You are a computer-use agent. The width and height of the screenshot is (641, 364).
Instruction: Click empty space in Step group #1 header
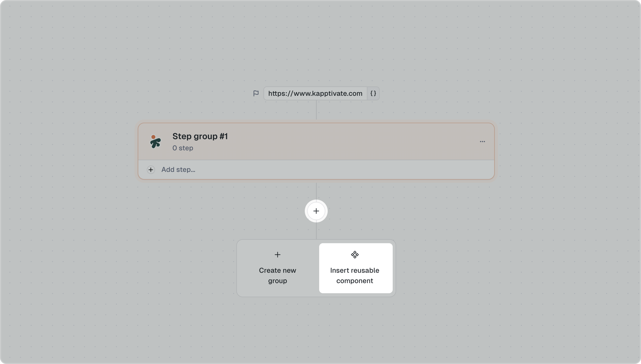tap(346, 142)
